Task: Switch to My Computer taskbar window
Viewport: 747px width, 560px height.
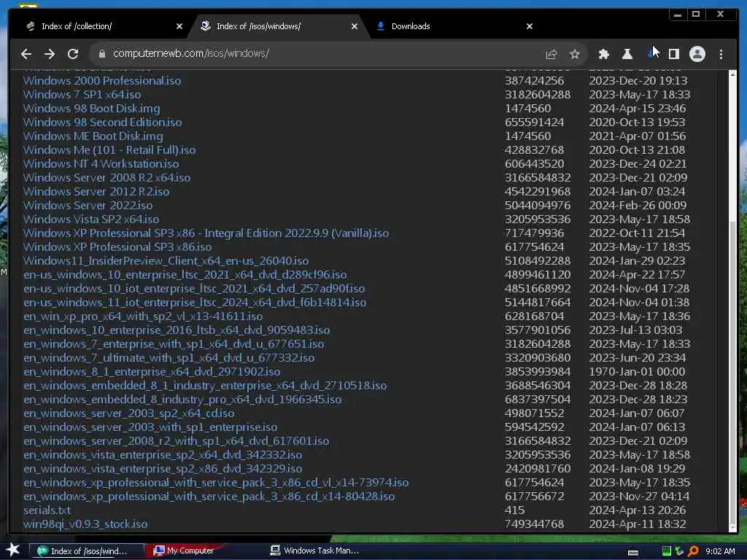Action: (185, 551)
